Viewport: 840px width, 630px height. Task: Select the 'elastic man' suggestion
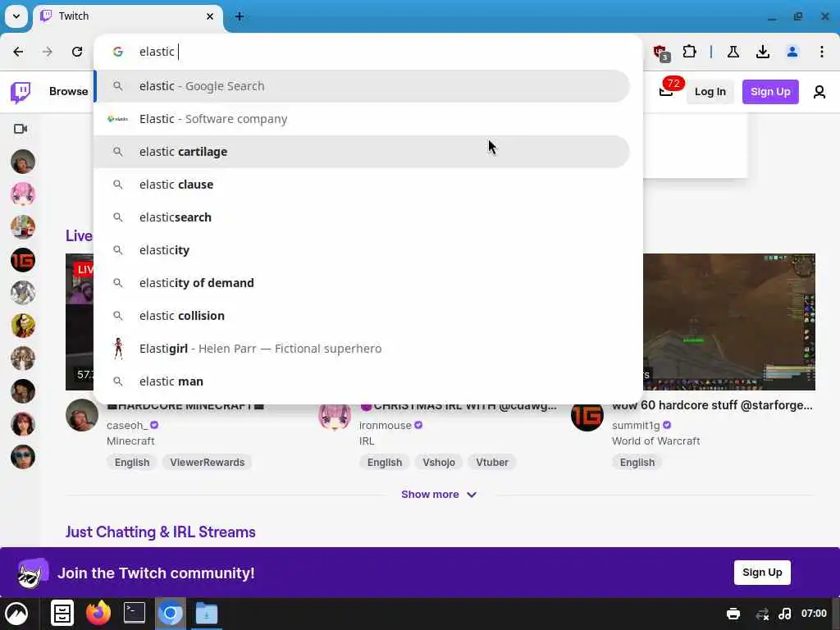[362, 381]
